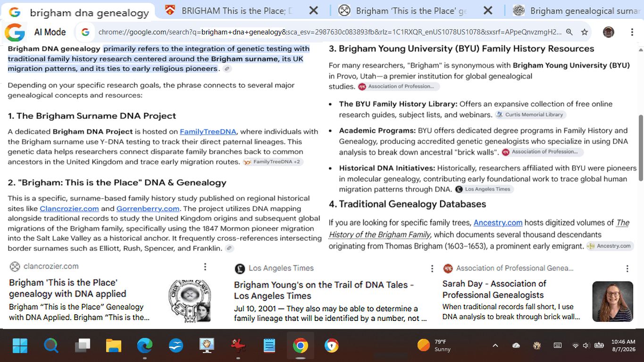Open the weather widget showing 79°F Sunny
The height and width of the screenshot is (362, 644).
[x=434, y=345]
